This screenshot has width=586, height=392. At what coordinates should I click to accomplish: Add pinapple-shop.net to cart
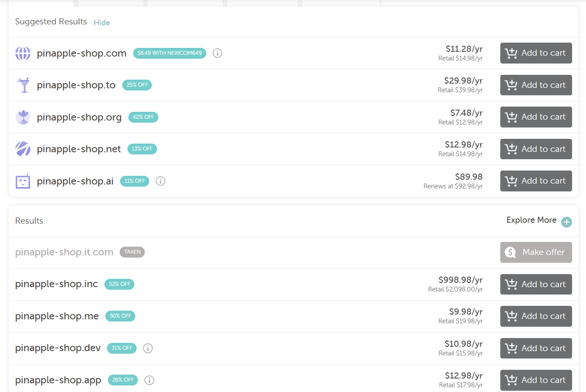(x=536, y=149)
